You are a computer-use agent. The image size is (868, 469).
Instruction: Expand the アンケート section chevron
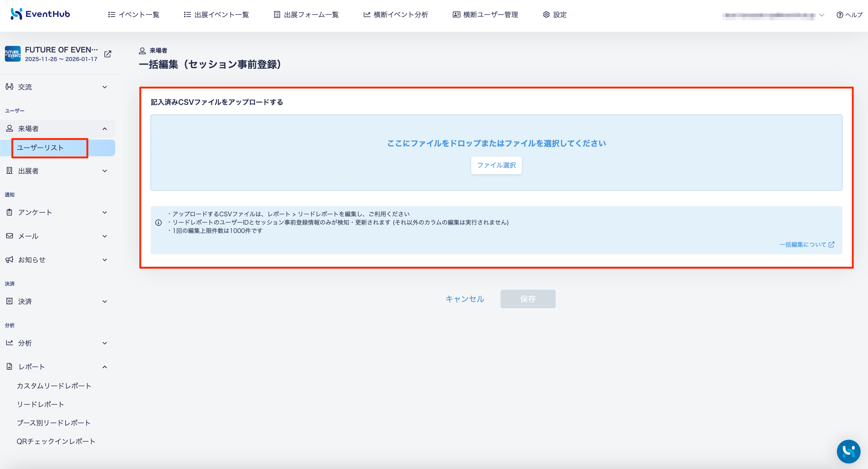tap(105, 212)
